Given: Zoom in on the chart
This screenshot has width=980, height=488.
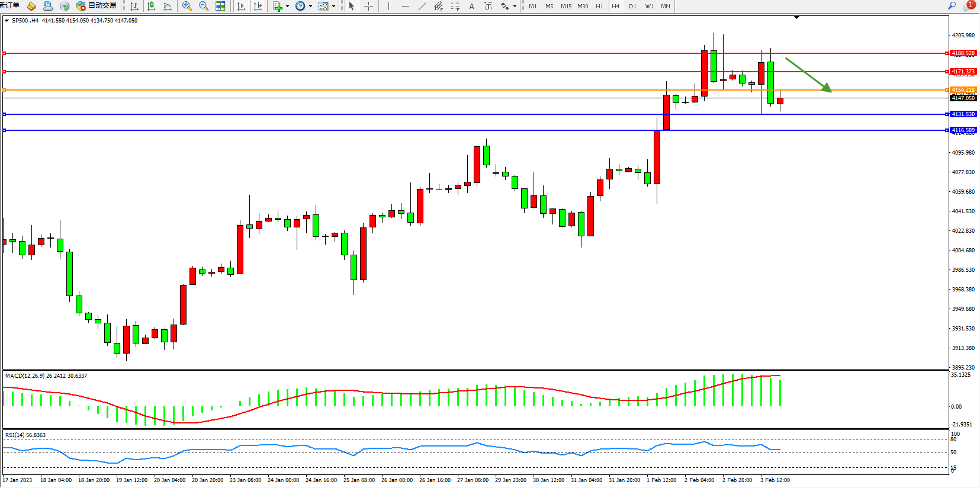Looking at the screenshot, I should pos(187,6).
